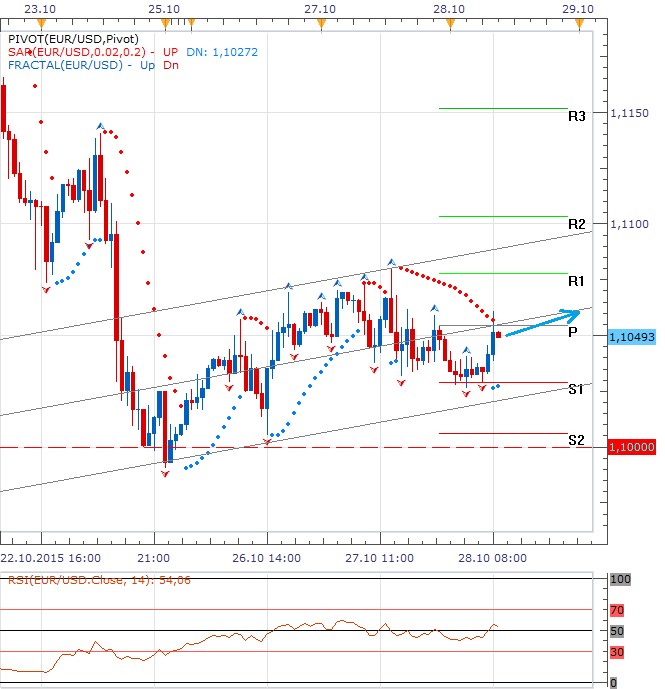This screenshot has height=689, width=665.
Task: Select the R3 resistance level label
Action: pyautogui.click(x=576, y=117)
